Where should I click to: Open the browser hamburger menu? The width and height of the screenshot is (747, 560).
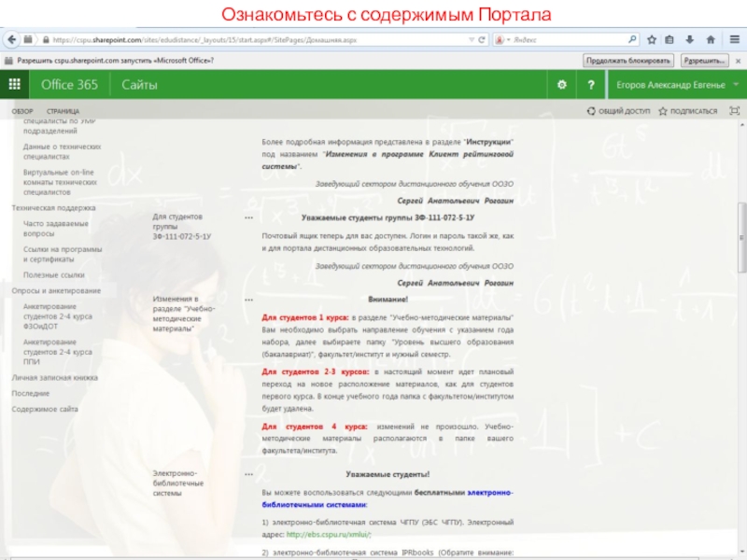point(732,40)
